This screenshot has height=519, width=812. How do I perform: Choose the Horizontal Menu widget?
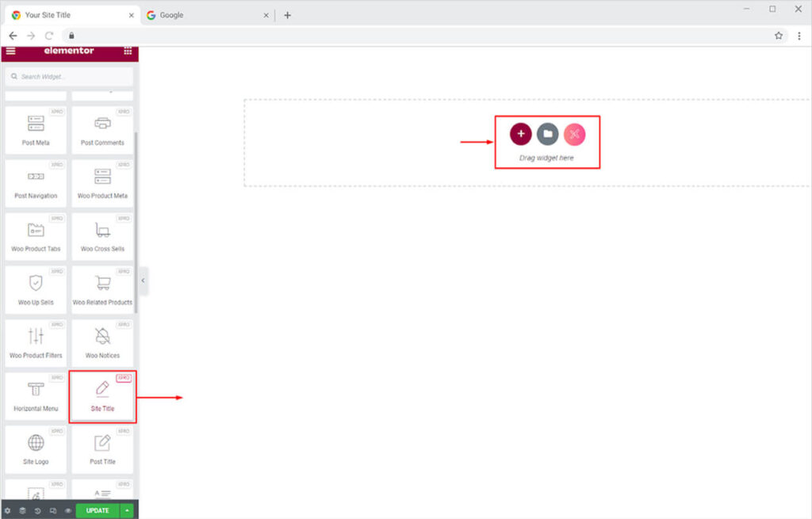[36, 395]
